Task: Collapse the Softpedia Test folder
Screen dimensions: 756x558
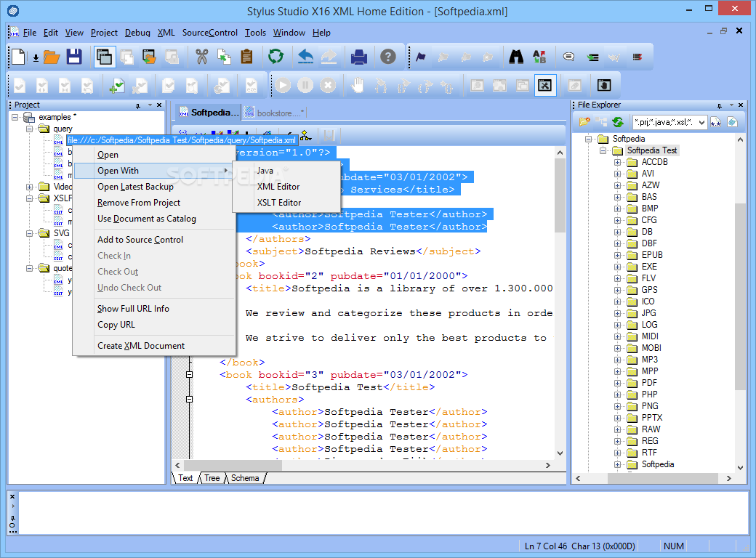Action: 603,151
